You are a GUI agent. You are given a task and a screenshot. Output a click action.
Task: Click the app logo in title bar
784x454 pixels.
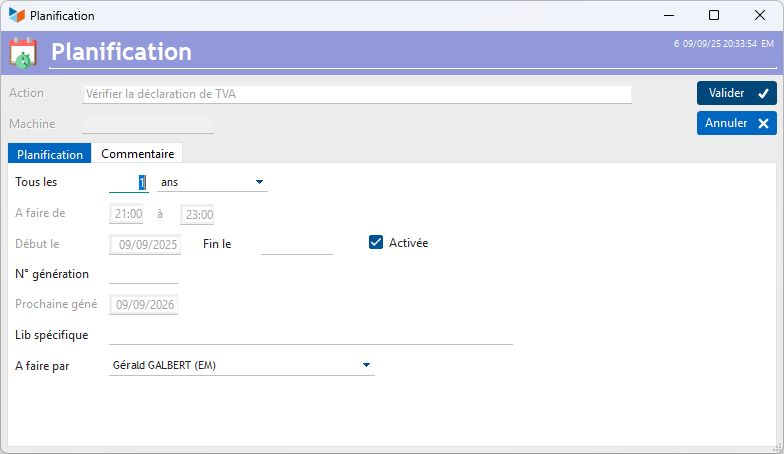click(x=16, y=15)
